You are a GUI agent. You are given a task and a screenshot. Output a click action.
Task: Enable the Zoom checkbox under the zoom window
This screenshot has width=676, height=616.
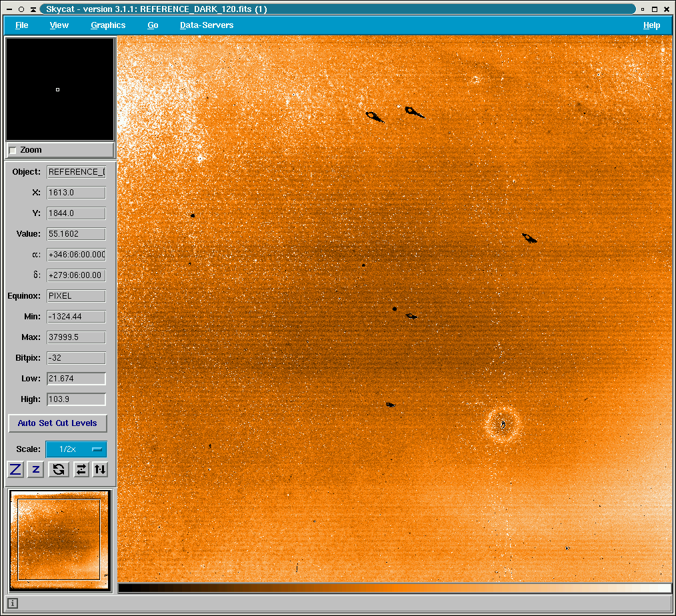click(x=13, y=151)
